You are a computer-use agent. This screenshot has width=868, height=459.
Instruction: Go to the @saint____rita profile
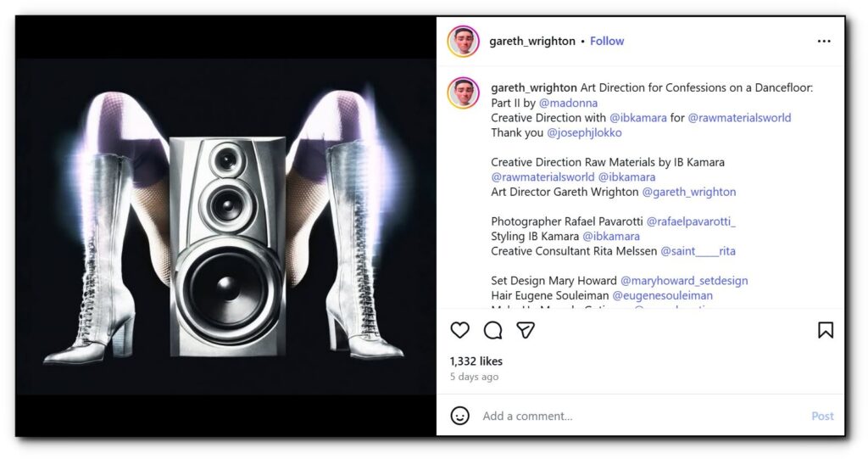click(698, 251)
